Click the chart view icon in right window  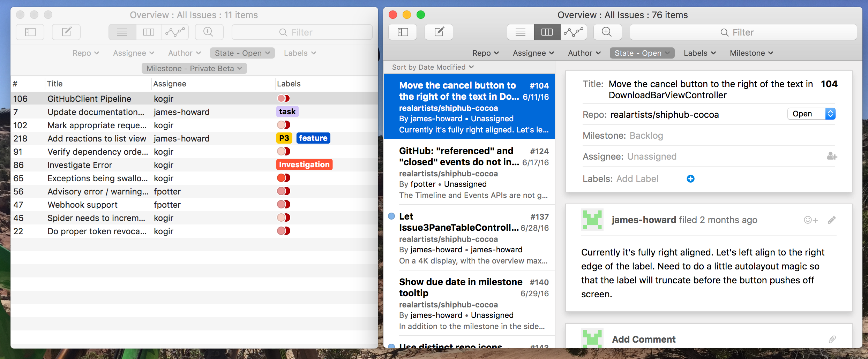(x=574, y=32)
